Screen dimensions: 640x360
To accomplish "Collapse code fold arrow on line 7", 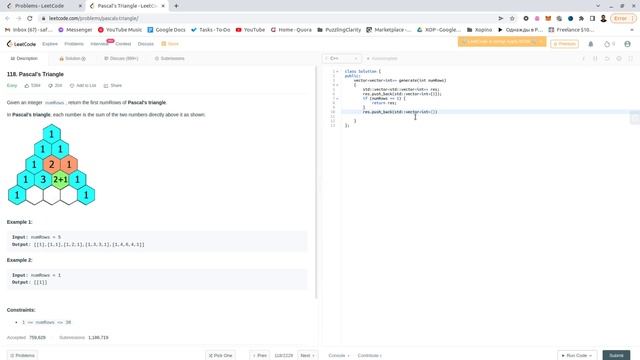I will [x=337, y=98].
